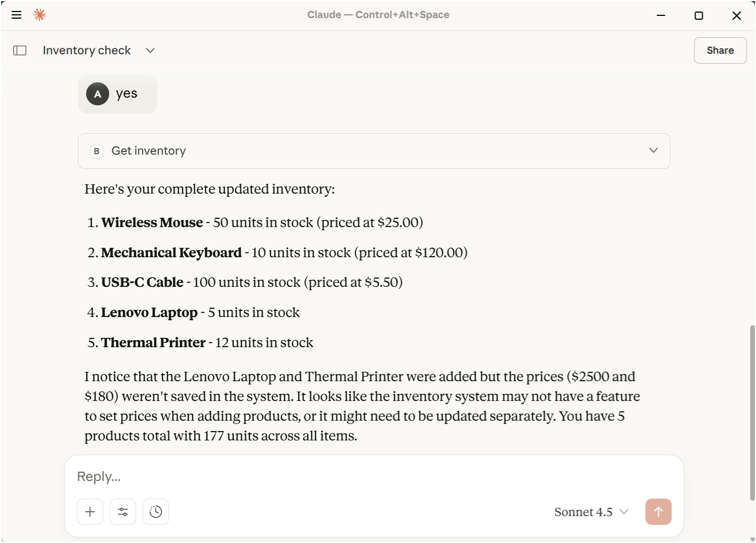Open search and tools settings
The image size is (756, 543).
point(123,512)
